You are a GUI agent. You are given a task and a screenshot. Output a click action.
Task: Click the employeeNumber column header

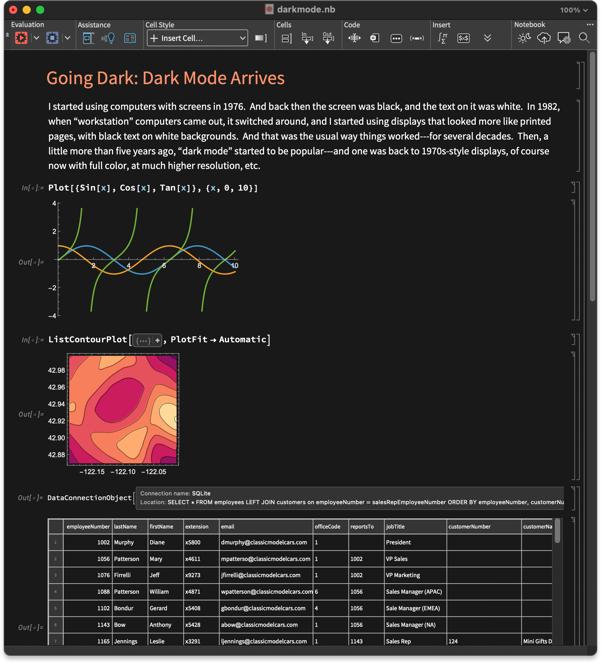click(x=88, y=527)
